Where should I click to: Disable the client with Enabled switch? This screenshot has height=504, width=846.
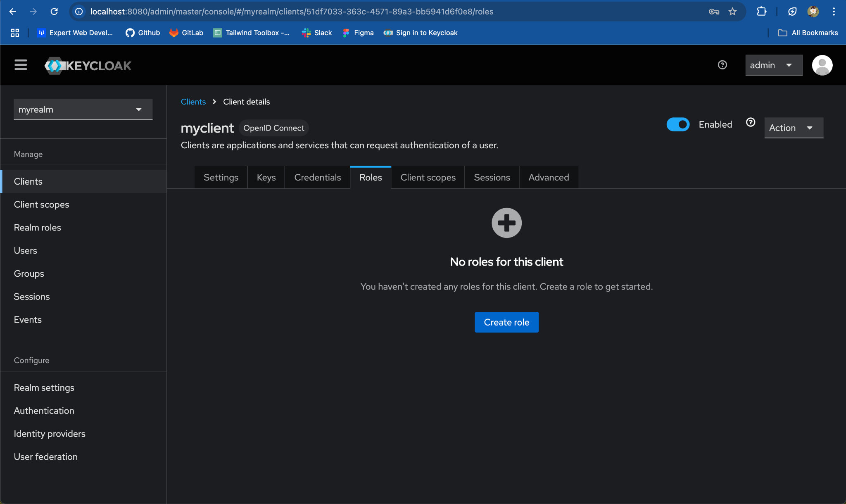point(678,124)
